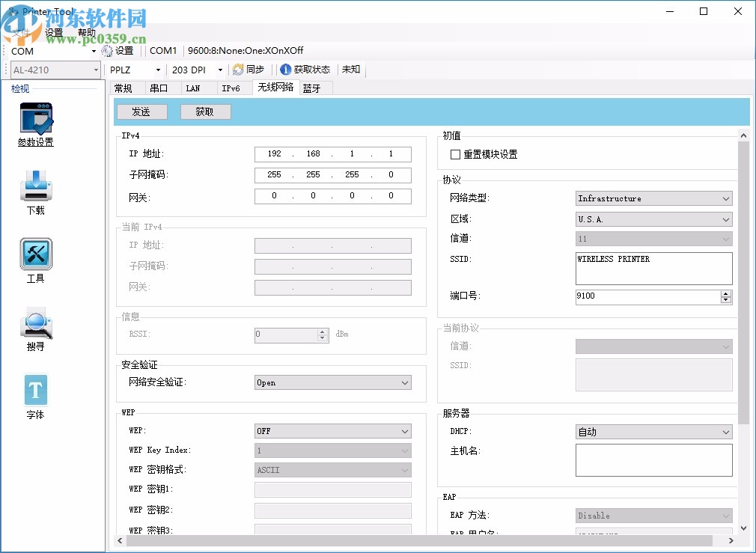Click the 发送 (send) button
The height and width of the screenshot is (553, 756).
coord(141,111)
